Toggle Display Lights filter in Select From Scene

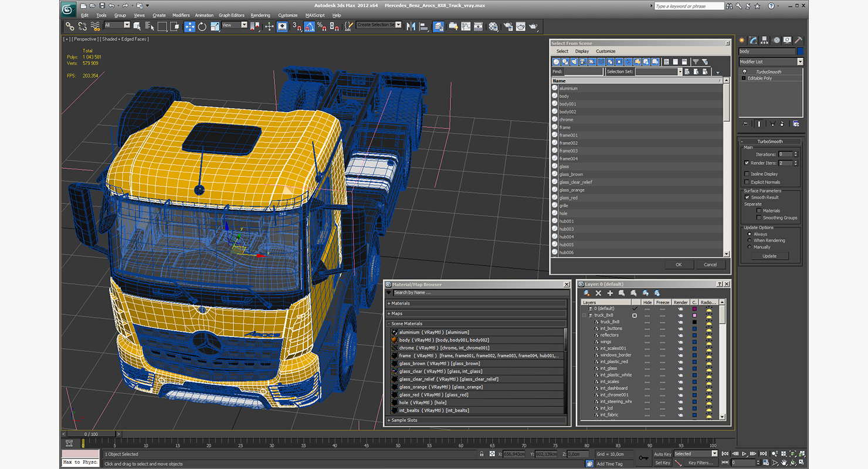click(574, 62)
